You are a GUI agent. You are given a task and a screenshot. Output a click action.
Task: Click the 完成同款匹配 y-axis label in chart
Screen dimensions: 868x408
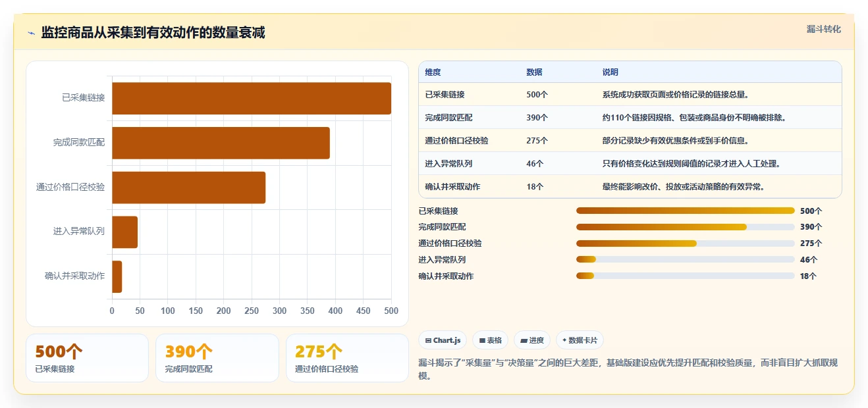pyautogui.click(x=79, y=143)
